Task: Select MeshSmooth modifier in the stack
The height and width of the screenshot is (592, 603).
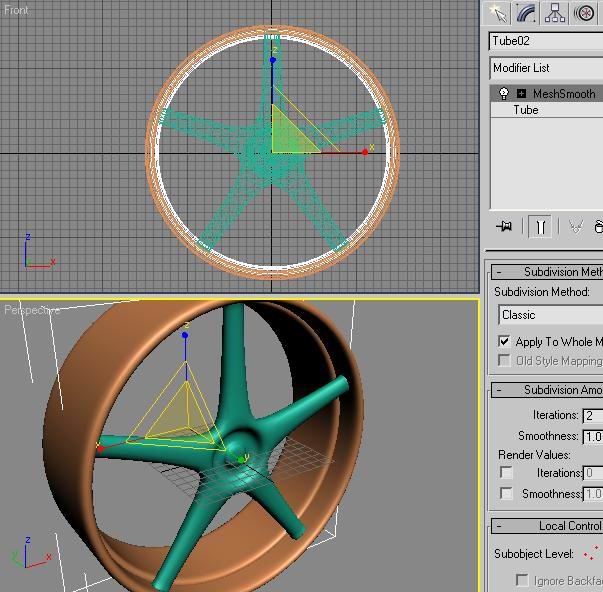Action: click(563, 94)
